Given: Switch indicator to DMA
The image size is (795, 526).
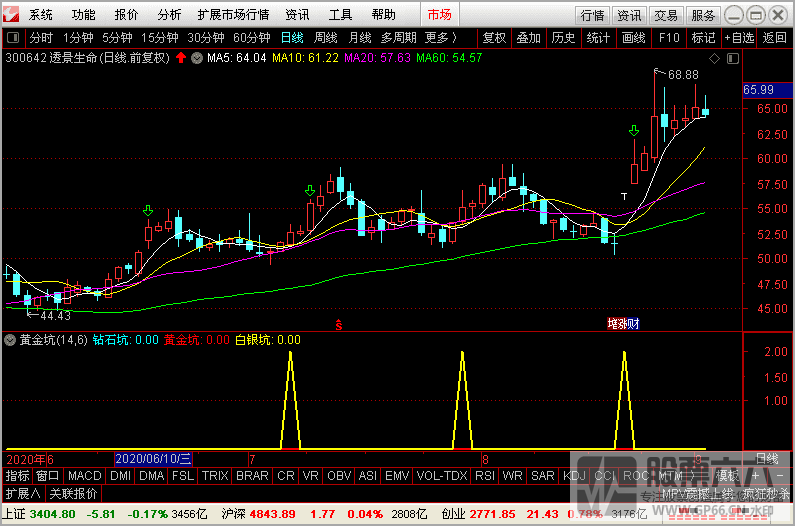Looking at the screenshot, I should point(152,476).
